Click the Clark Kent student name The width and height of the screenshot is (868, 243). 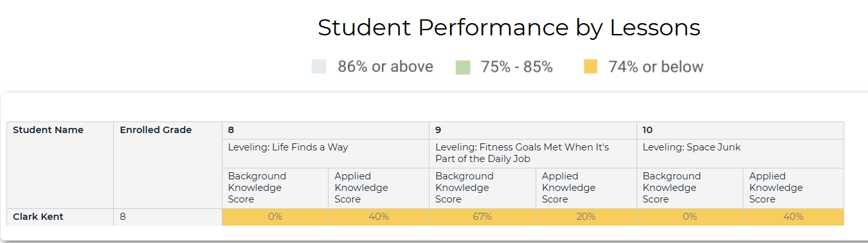[x=38, y=217]
